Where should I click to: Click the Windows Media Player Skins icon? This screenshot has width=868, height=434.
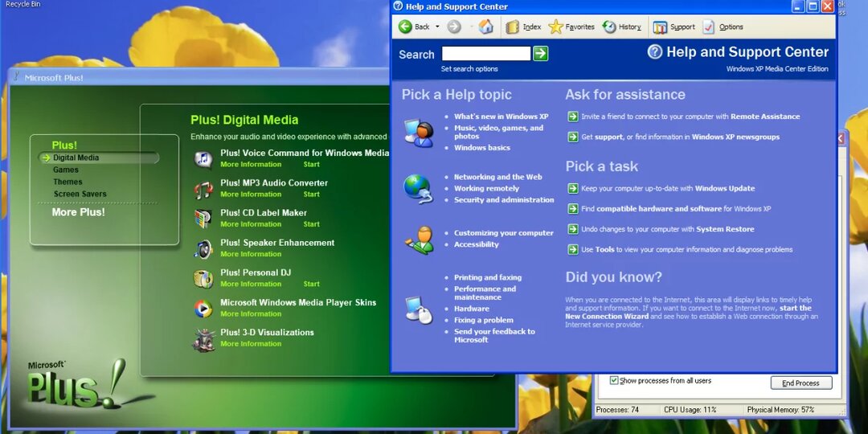tap(203, 309)
